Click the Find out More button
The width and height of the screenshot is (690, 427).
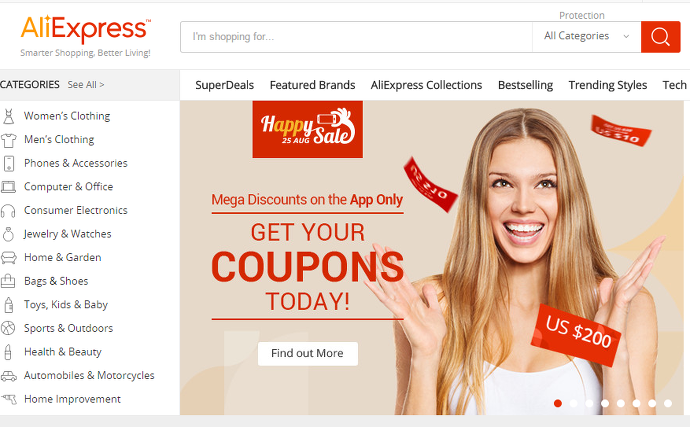point(308,353)
